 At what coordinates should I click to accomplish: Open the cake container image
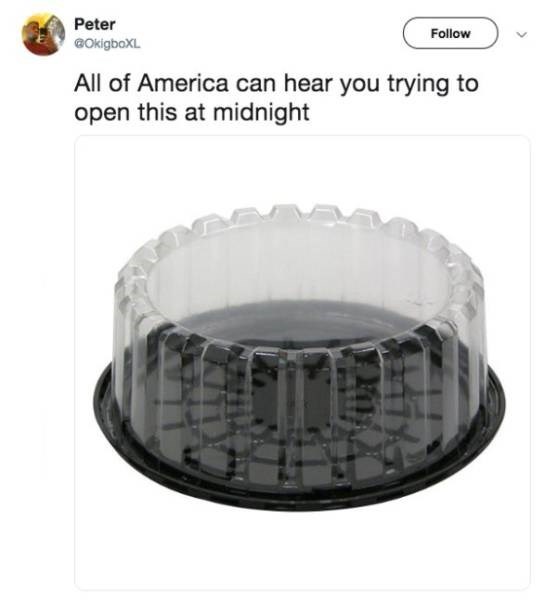(302, 363)
